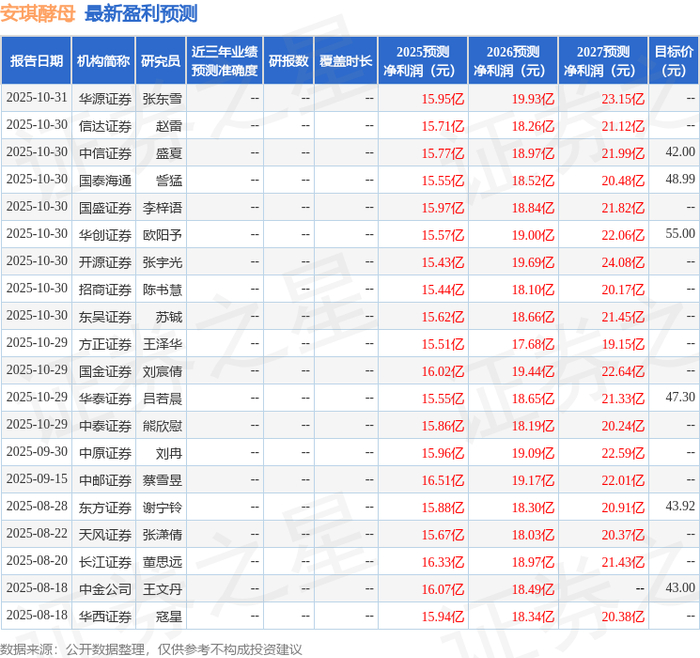This screenshot has height=658, width=700.
Task: Click the 数据来源 footnote text
Action: click(151, 649)
